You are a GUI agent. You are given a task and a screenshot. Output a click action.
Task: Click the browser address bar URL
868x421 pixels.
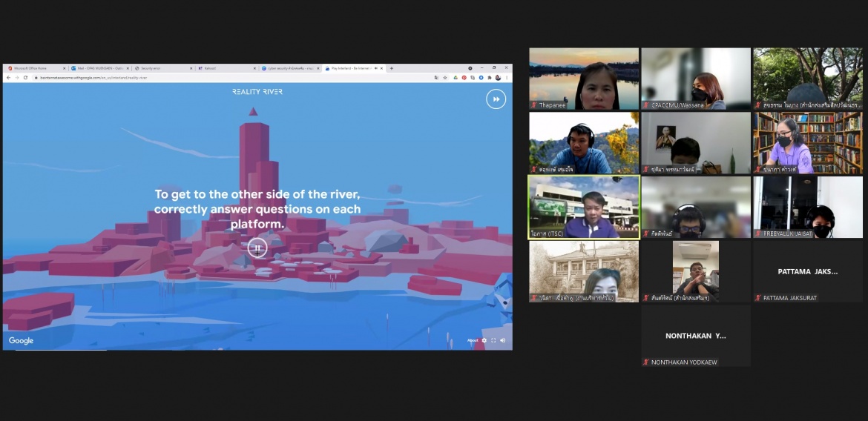pos(93,78)
